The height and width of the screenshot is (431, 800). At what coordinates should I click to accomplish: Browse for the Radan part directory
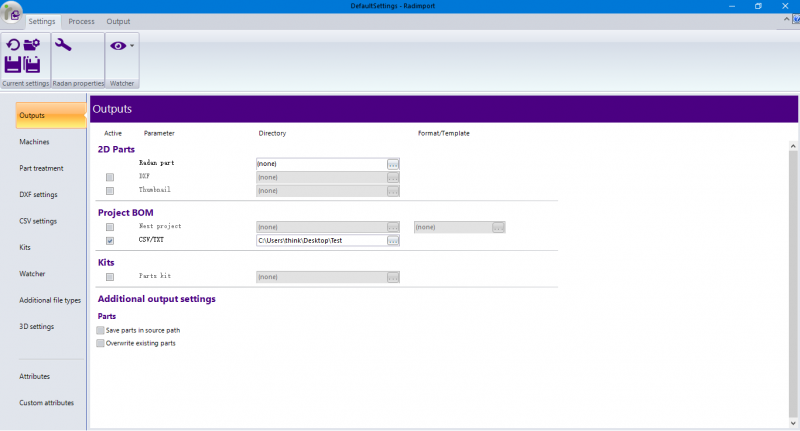pos(393,162)
